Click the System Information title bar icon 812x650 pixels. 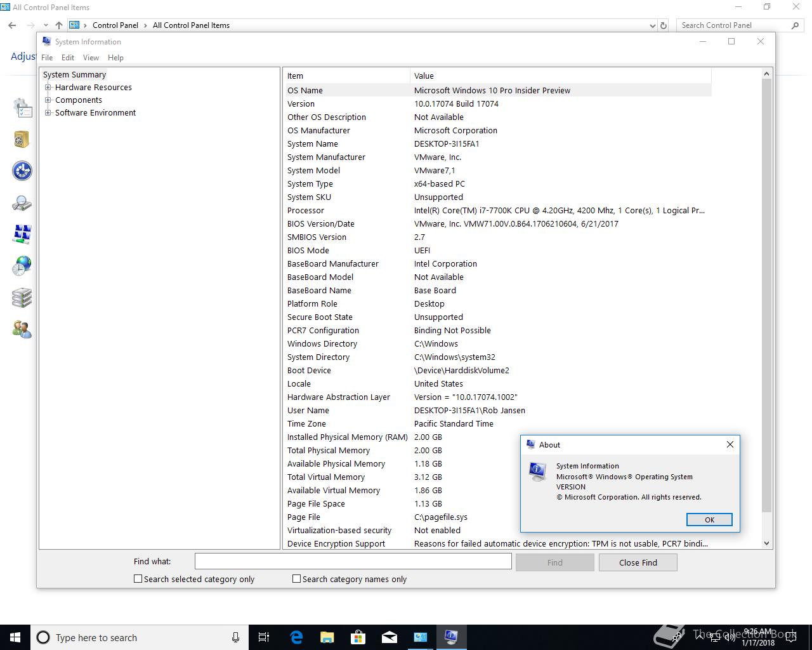[46, 41]
